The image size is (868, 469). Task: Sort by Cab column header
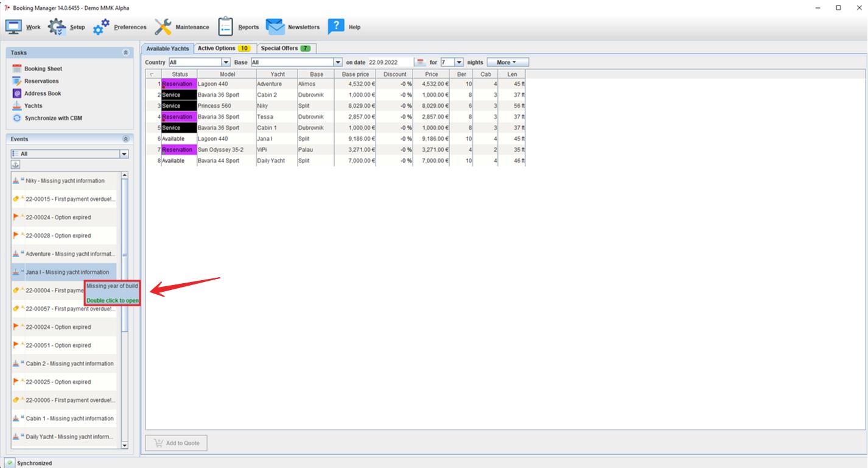[486, 74]
